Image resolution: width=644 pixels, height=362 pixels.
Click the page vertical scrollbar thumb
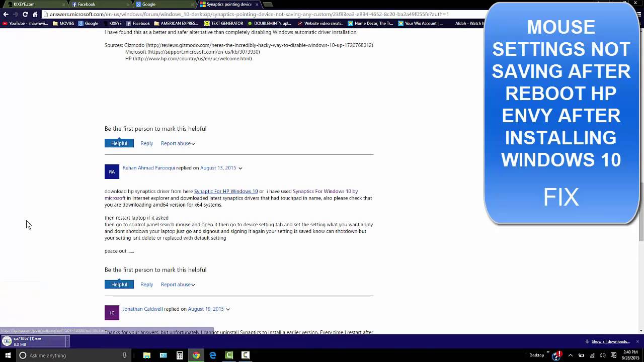pyautogui.click(x=641, y=212)
